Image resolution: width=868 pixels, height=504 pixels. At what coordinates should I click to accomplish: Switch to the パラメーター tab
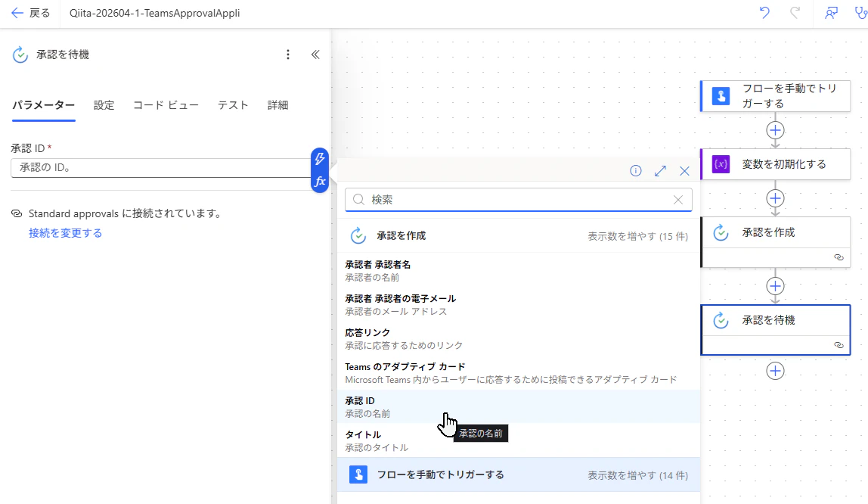click(44, 105)
